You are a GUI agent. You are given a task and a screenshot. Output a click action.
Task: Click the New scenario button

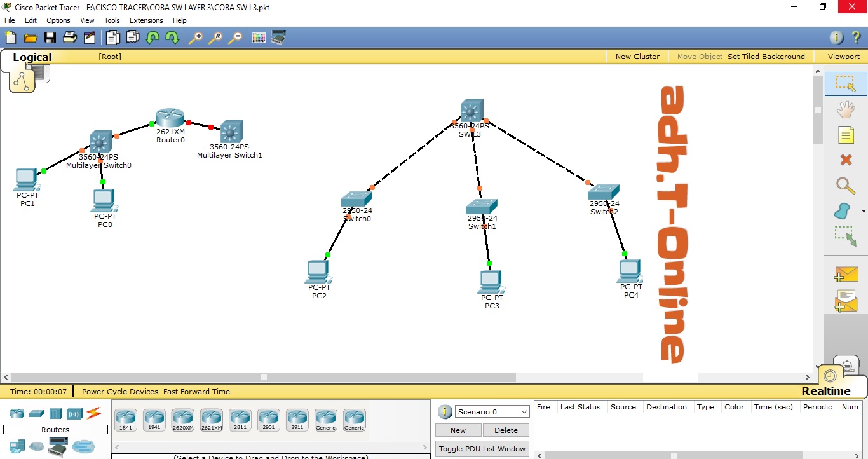tap(458, 430)
